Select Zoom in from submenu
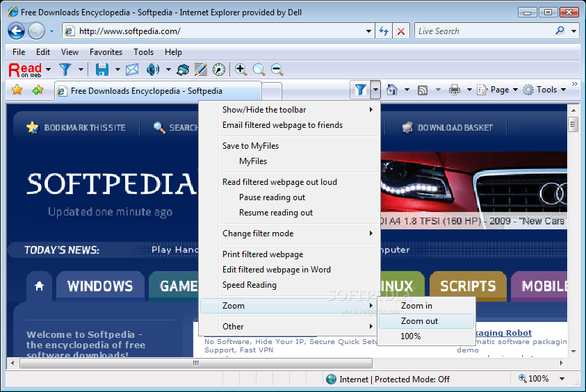 [426, 306]
